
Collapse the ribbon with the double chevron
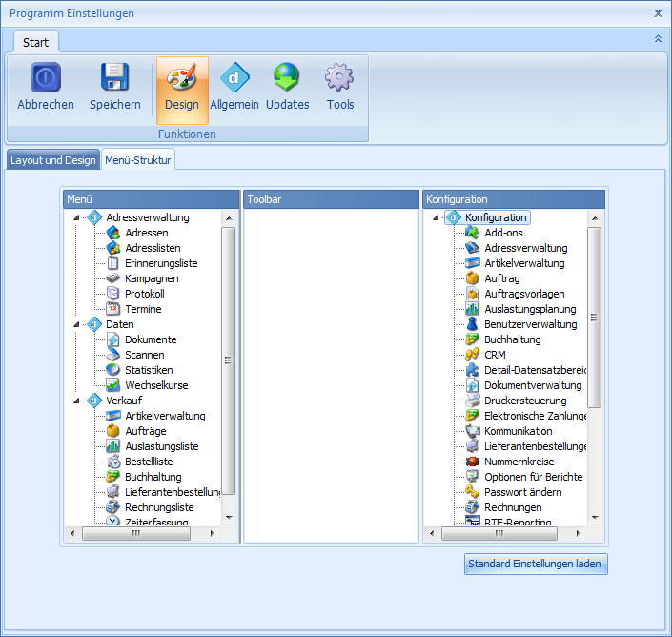coord(658,39)
